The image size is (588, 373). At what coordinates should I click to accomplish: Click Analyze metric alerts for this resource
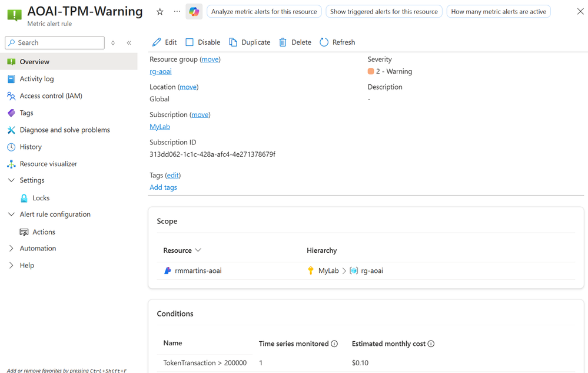tap(264, 12)
